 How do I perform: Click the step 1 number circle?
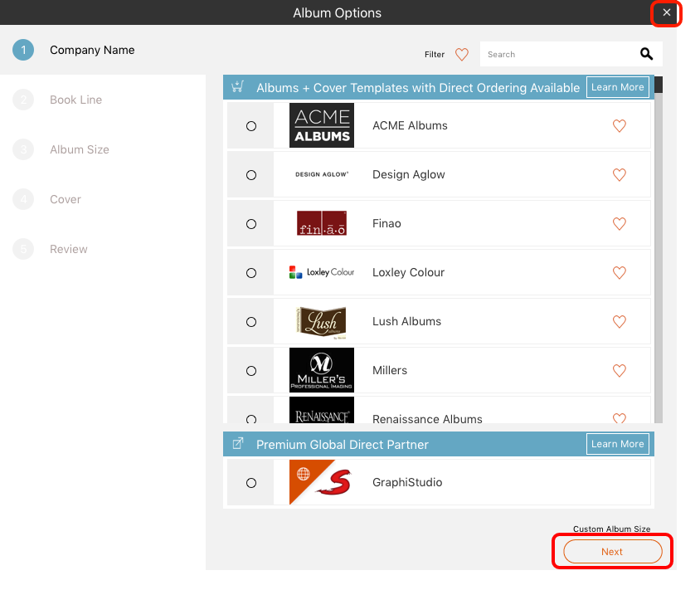[23, 50]
